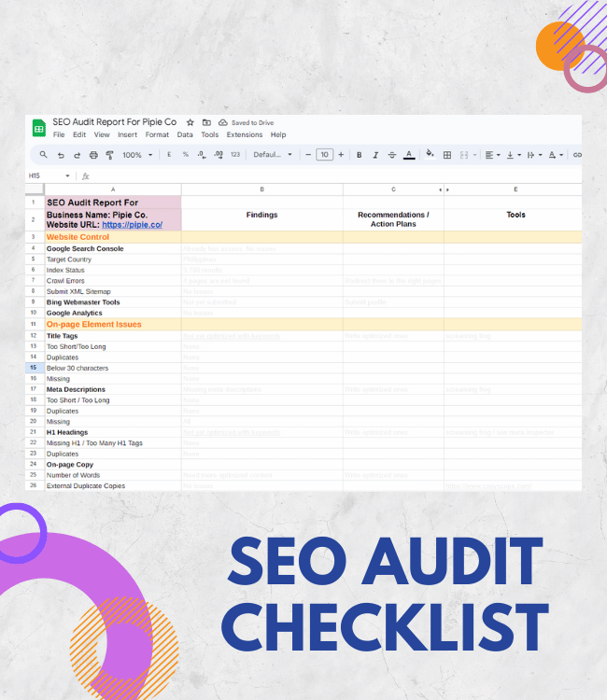
Task: Select the Website Control cell
Action: [113, 237]
